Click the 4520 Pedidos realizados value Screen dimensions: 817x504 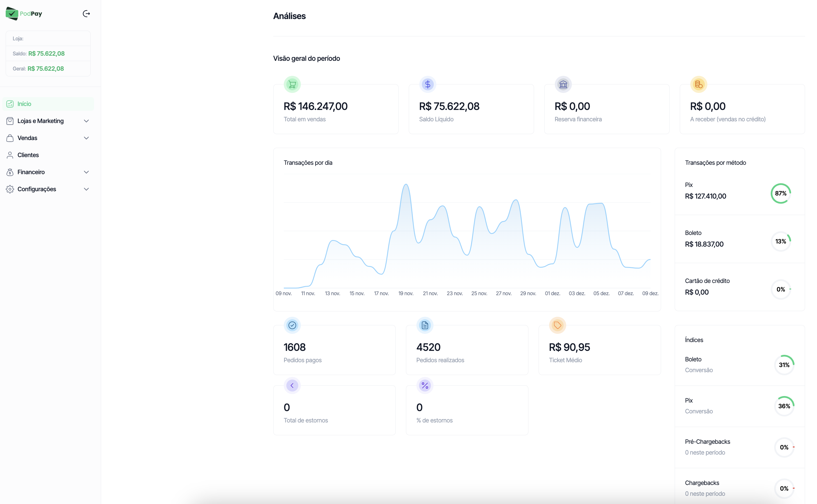click(428, 347)
